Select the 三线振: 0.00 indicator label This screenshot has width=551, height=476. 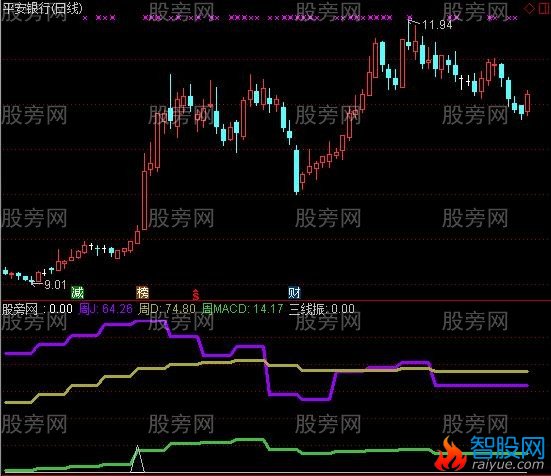click(322, 309)
